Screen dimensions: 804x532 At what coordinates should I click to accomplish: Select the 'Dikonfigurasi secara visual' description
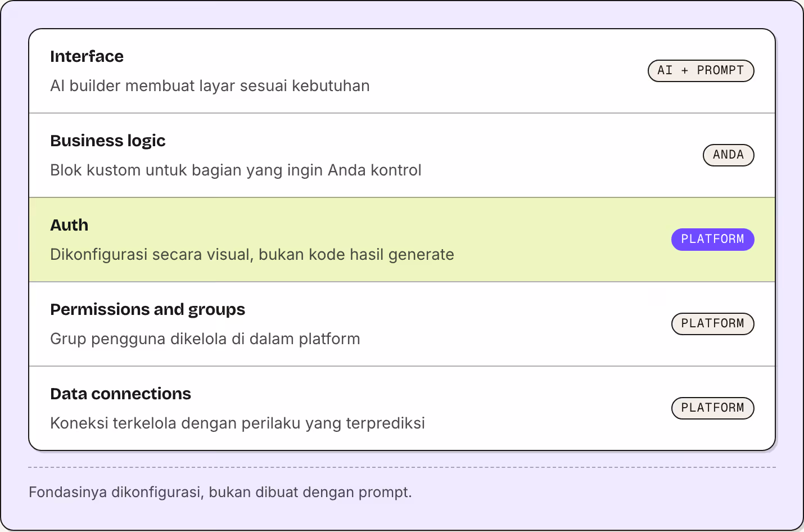(x=252, y=254)
